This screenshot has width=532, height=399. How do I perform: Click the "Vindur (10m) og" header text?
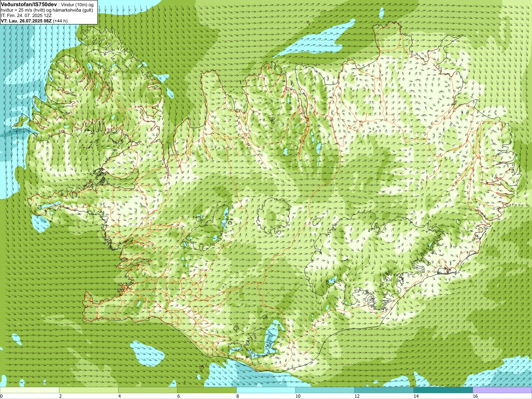[78, 5]
